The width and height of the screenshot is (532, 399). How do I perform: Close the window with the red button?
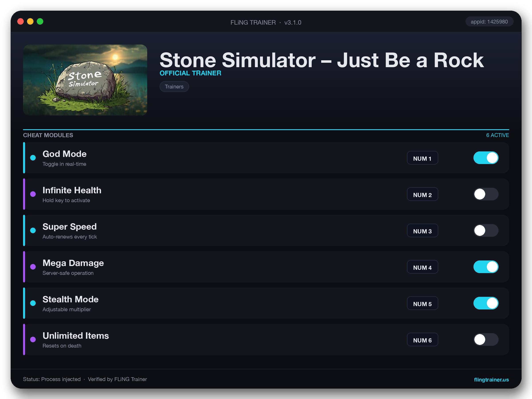[x=20, y=22]
